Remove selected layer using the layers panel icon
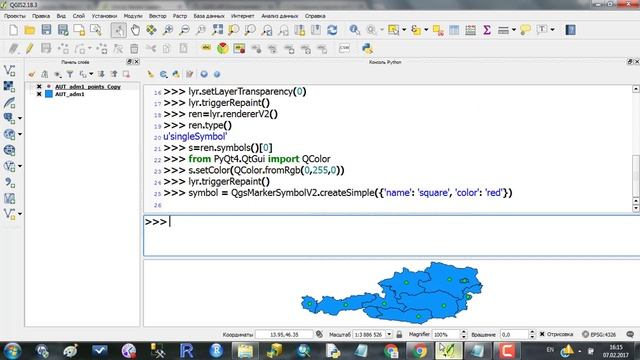640x360 pixels. pyautogui.click(x=126, y=74)
